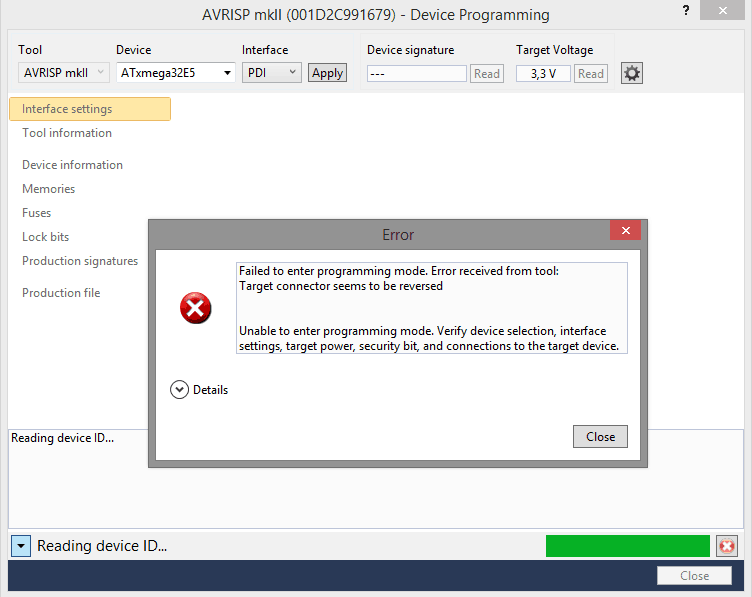The image size is (752, 597).
Task: Open the device programming settings gear
Action: [x=632, y=73]
